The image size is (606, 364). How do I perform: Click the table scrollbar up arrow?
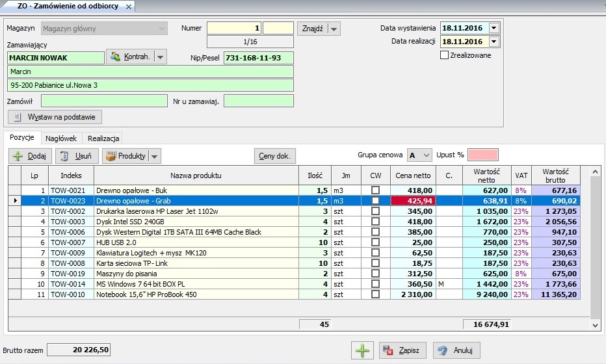click(x=595, y=171)
